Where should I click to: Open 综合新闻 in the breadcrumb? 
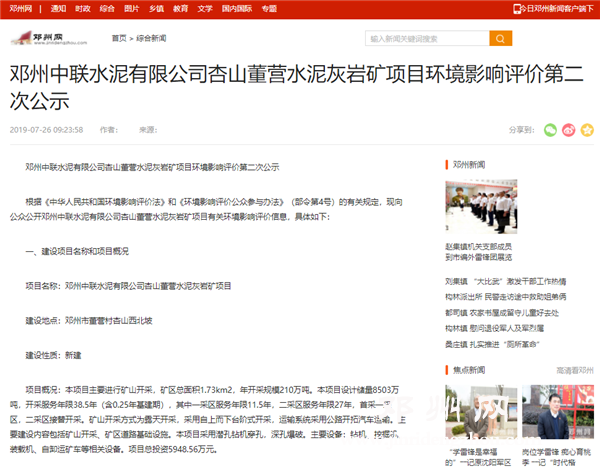coord(151,38)
